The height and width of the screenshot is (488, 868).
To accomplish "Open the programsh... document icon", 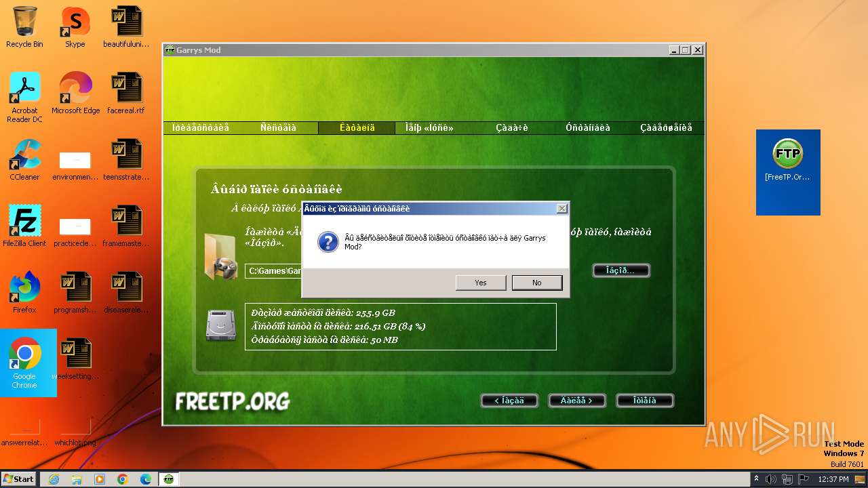I will click(75, 293).
